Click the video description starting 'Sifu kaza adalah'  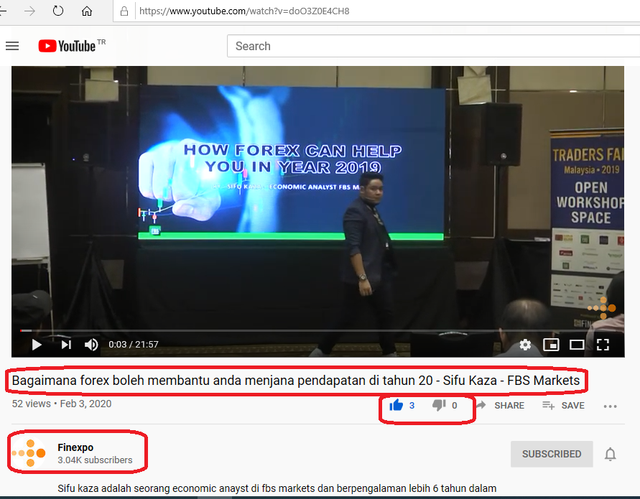coord(277,488)
